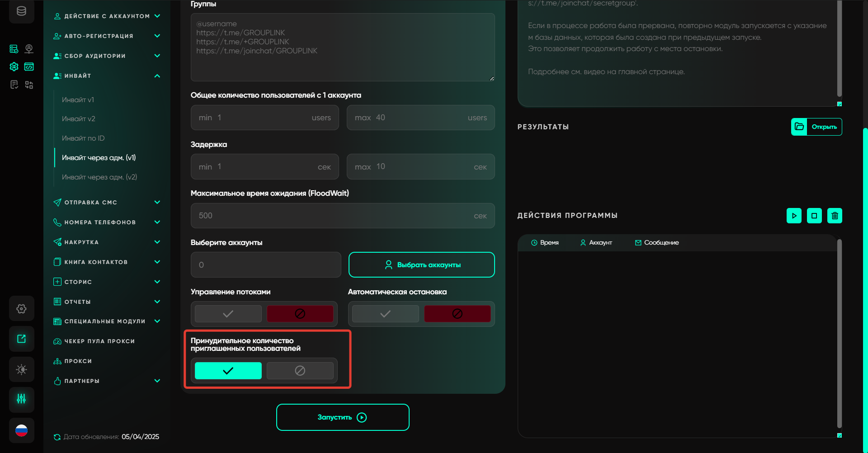Click the Russian flag language icon

click(x=21, y=430)
